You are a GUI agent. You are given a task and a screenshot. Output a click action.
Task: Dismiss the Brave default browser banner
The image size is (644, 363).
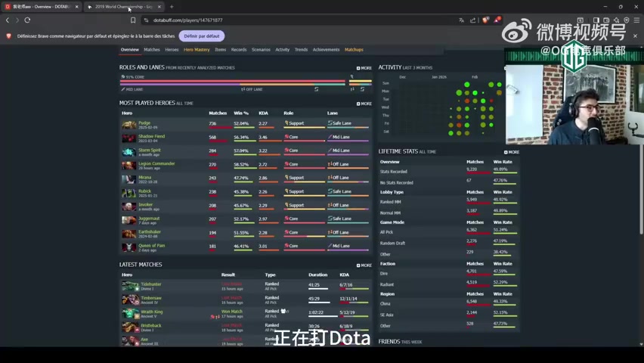click(x=635, y=36)
